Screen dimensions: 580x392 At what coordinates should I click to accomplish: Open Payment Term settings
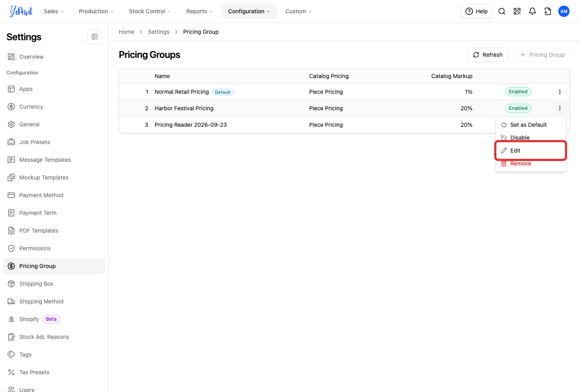pyautogui.click(x=54, y=213)
